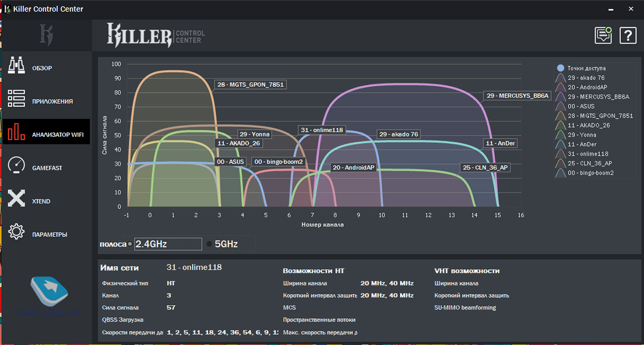Select the 29 - akado 76 chart label

[398, 134]
